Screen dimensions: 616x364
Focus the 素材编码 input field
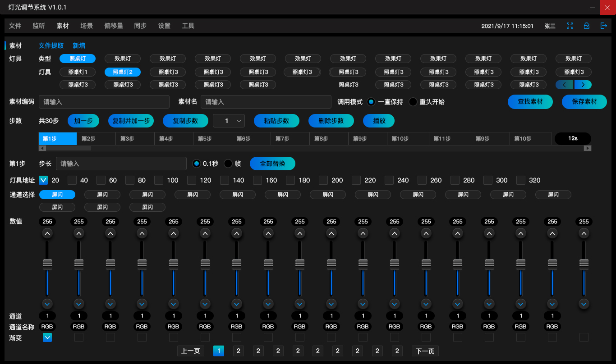(104, 102)
